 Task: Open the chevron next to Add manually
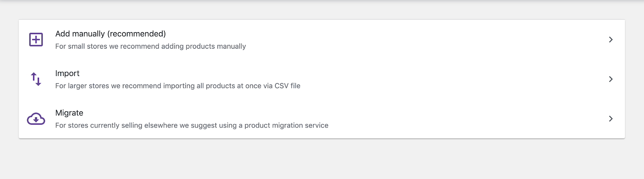pyautogui.click(x=611, y=39)
